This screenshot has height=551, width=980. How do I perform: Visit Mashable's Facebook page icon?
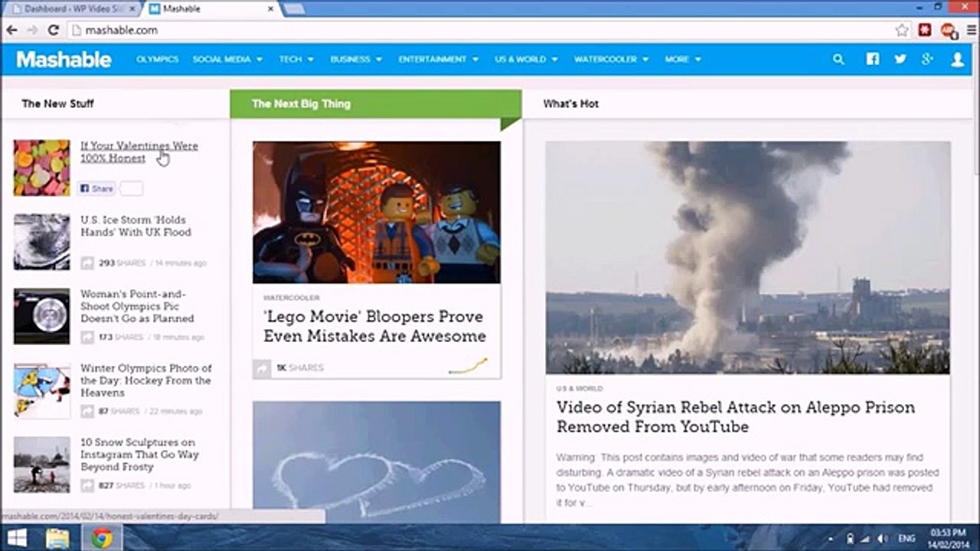pyautogui.click(x=872, y=59)
